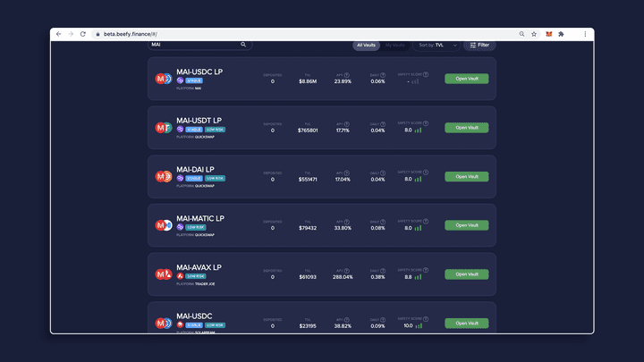The image size is (644, 362).
Task: Click the MAI-AVAX LP token pair icon
Action: click(163, 274)
